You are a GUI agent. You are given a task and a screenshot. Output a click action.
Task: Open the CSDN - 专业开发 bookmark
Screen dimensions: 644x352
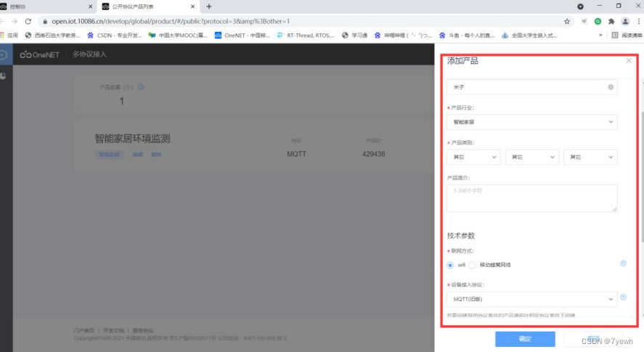(x=115, y=36)
